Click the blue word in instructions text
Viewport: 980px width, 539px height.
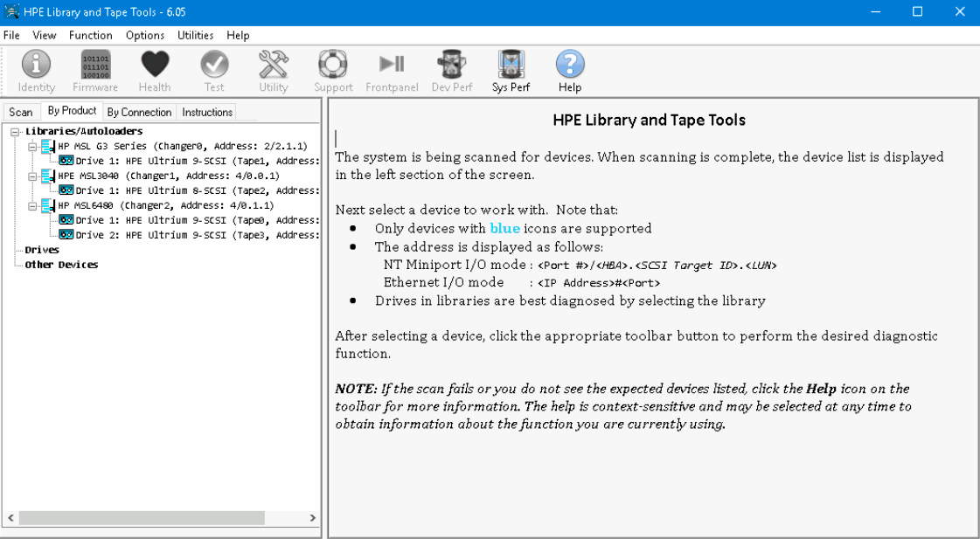coord(504,229)
